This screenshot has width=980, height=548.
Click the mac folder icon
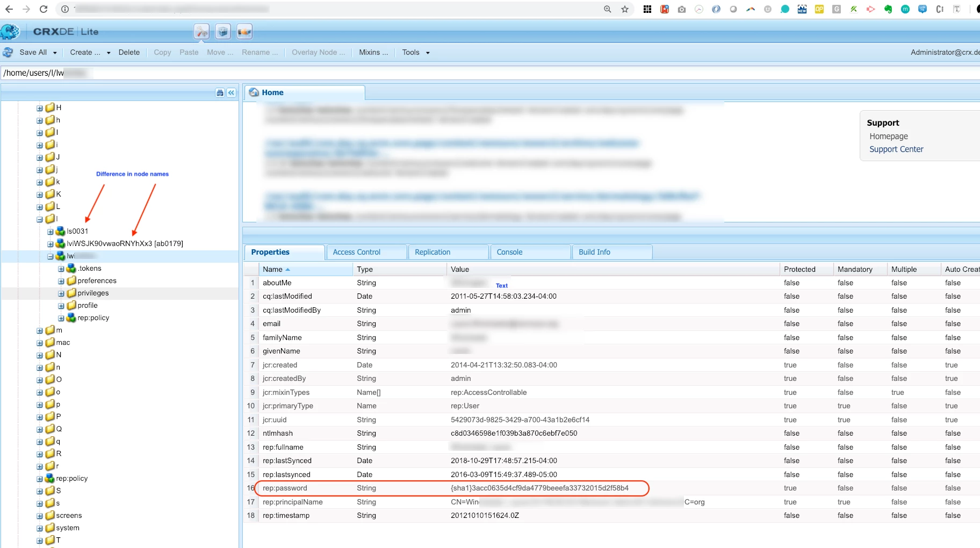50,342
